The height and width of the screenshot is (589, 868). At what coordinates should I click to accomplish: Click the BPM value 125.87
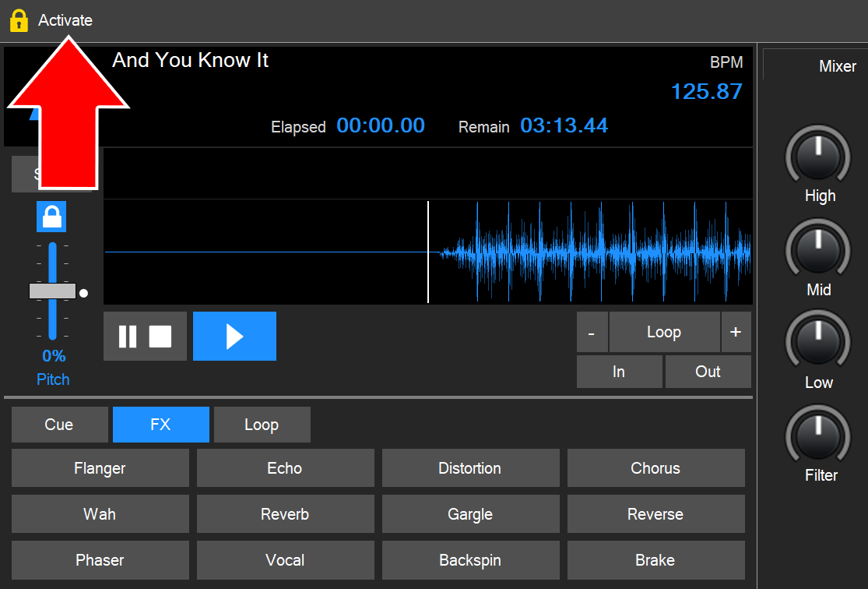(x=706, y=92)
